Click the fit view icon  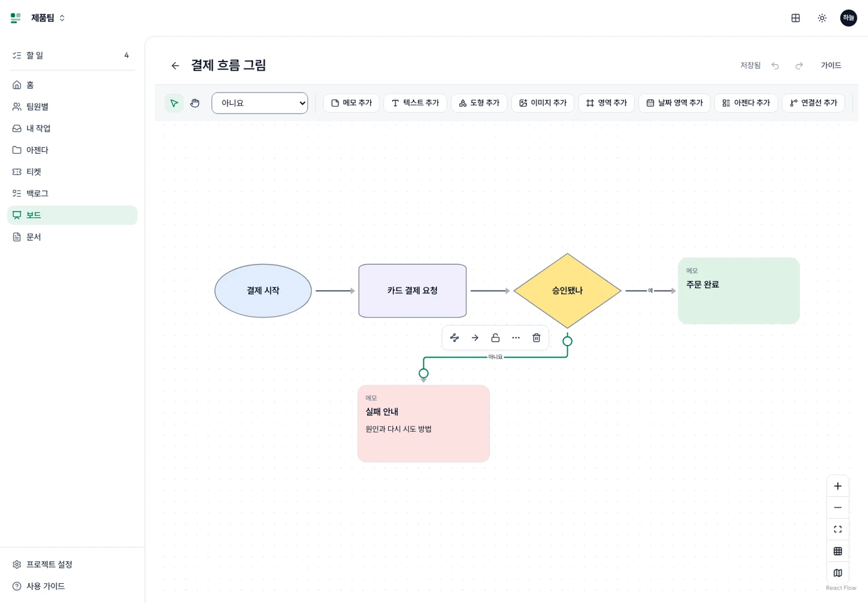pos(838,529)
